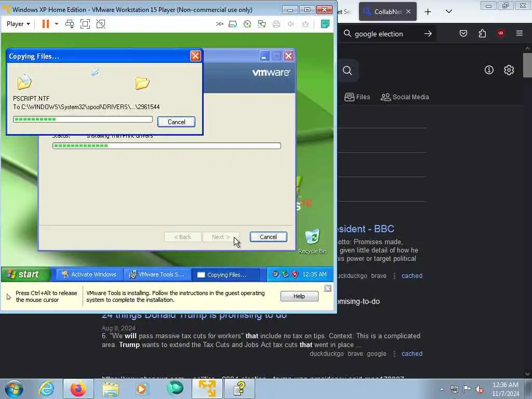Click the red security shield XP tray icon
This screenshot has height=399, width=532.
[295, 274]
